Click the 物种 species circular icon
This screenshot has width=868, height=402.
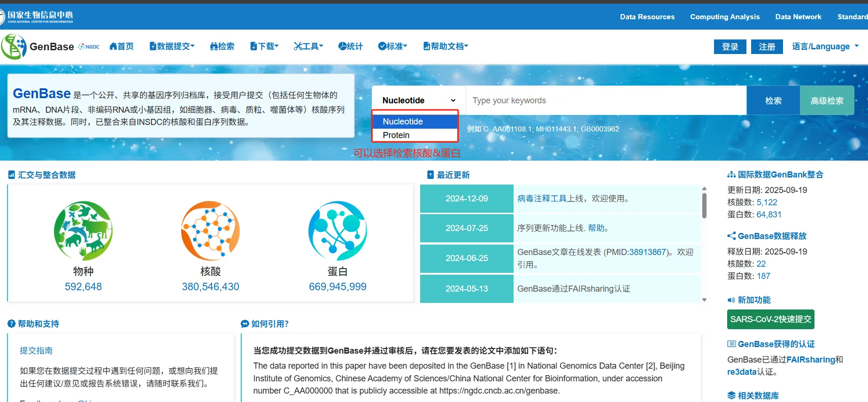tap(83, 231)
